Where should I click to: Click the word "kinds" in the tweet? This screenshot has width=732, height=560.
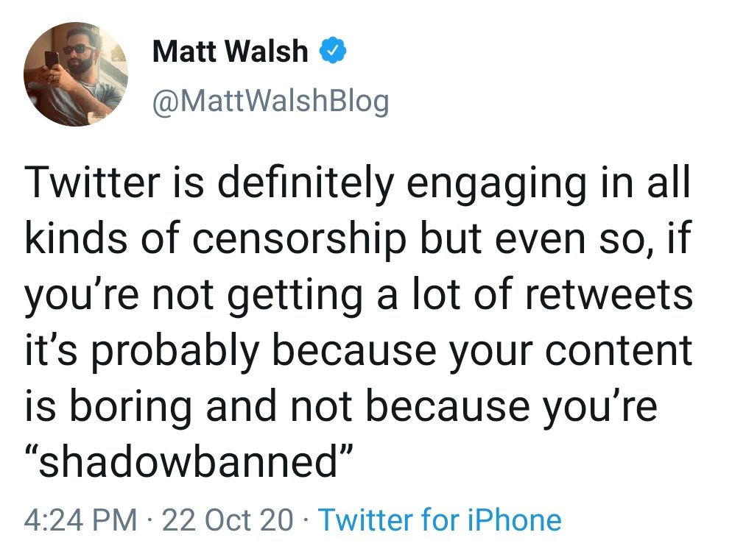tap(76, 237)
